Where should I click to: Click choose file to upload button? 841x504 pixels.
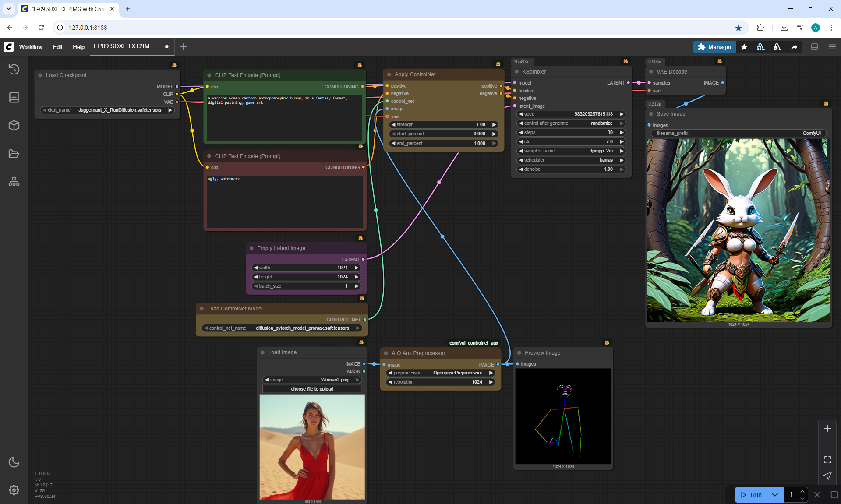coord(312,389)
